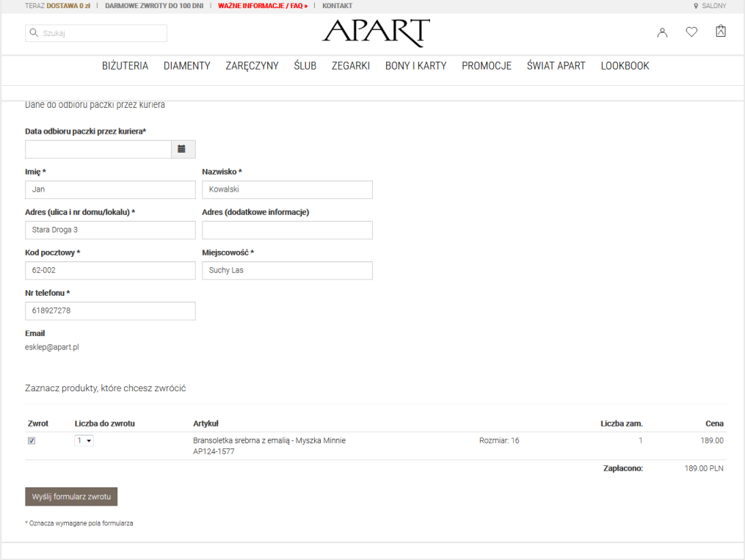Click the pickup date input field

98,149
